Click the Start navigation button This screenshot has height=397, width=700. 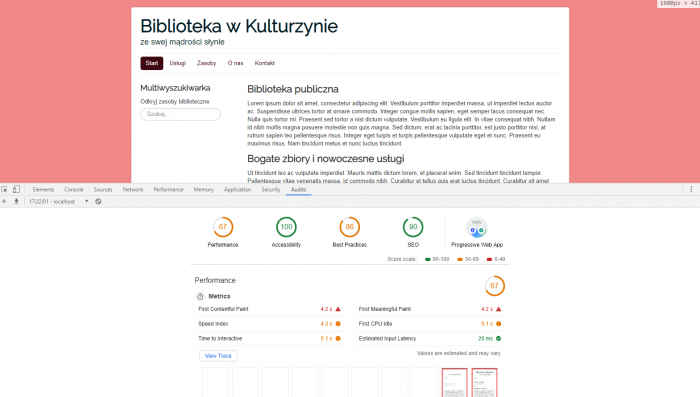click(x=152, y=63)
